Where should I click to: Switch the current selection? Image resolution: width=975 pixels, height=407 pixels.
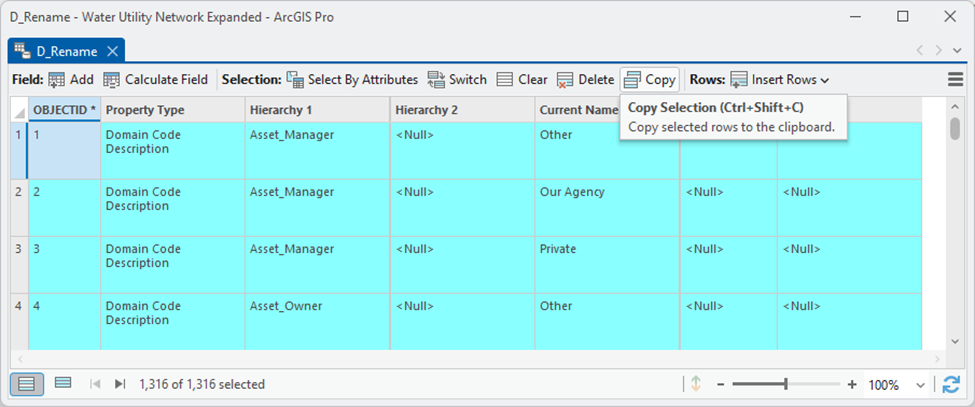[x=457, y=80]
